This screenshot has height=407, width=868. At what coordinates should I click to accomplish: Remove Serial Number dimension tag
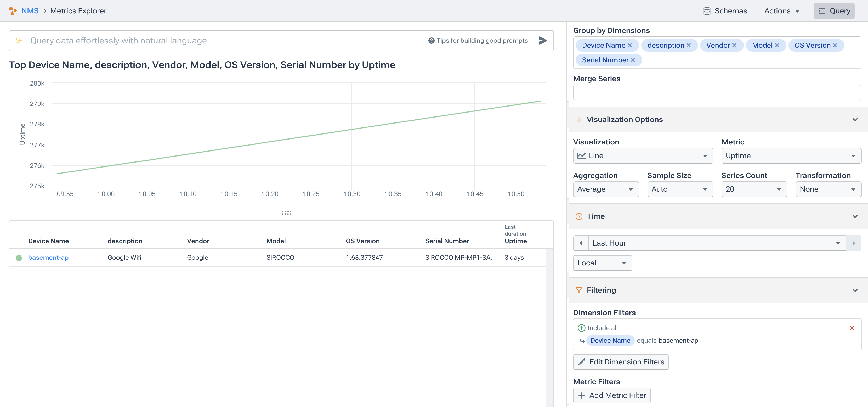coord(633,60)
